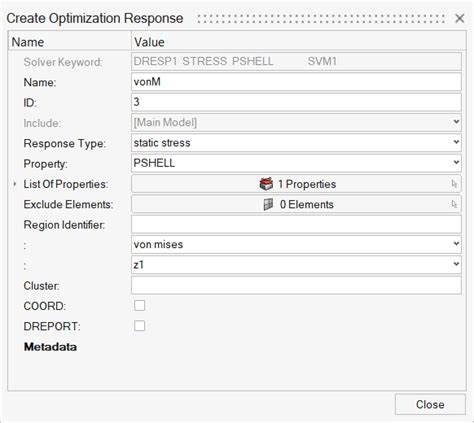The height and width of the screenshot is (423, 474).
Task: Click the red properties stack icon
Action: tap(266, 184)
